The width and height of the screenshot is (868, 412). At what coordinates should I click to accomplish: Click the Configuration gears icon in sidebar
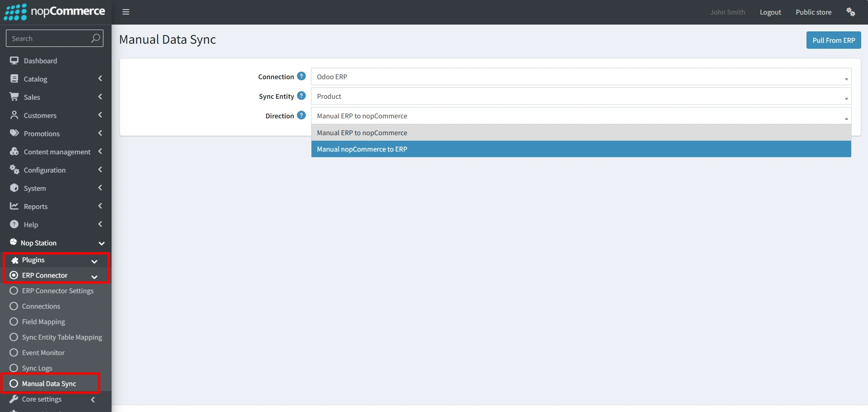click(x=15, y=170)
